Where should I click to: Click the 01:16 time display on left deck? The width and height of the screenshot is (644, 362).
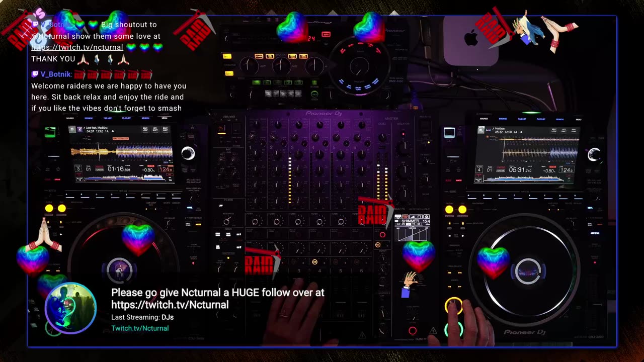[119, 169]
